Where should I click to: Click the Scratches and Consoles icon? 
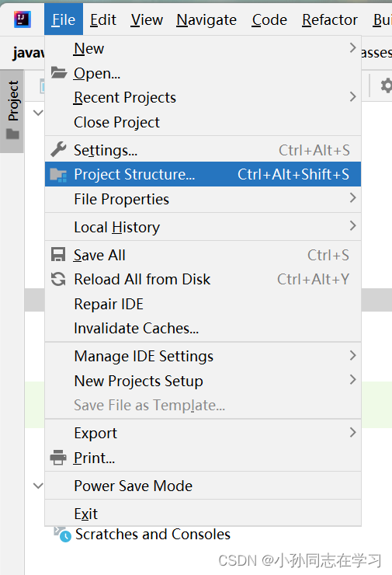tap(62, 535)
